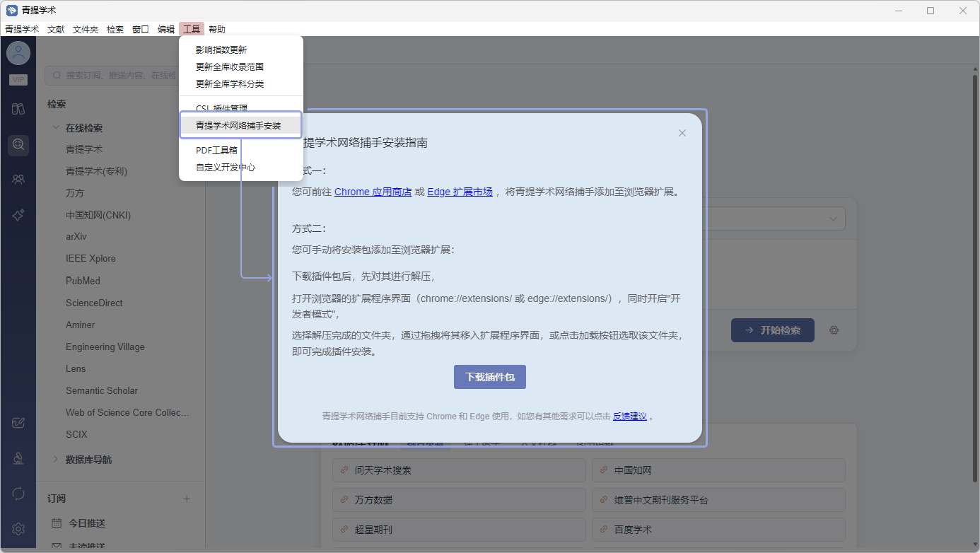The image size is (980, 553).
Task: Open the 文件夹 menu
Action: 86,29
